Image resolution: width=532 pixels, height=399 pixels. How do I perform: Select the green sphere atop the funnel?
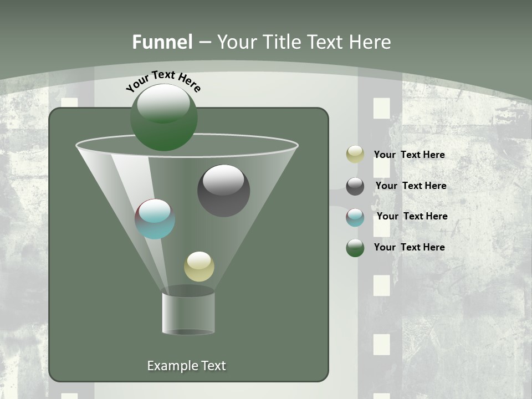click(x=165, y=116)
